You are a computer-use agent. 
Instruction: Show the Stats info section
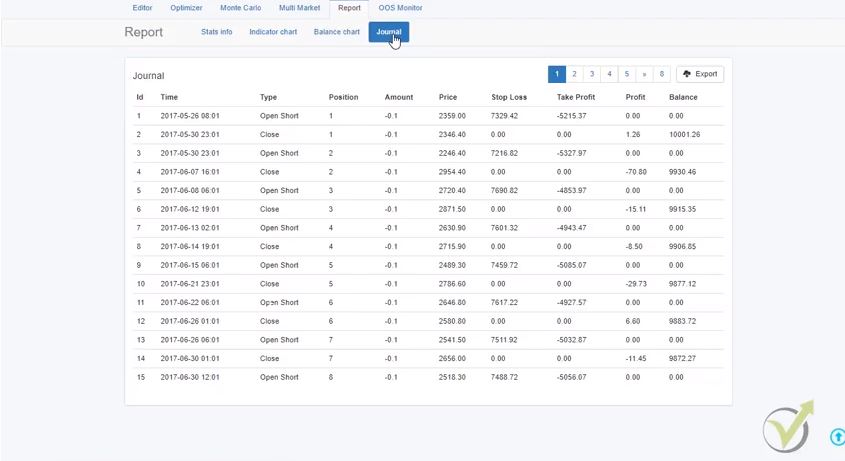217,32
